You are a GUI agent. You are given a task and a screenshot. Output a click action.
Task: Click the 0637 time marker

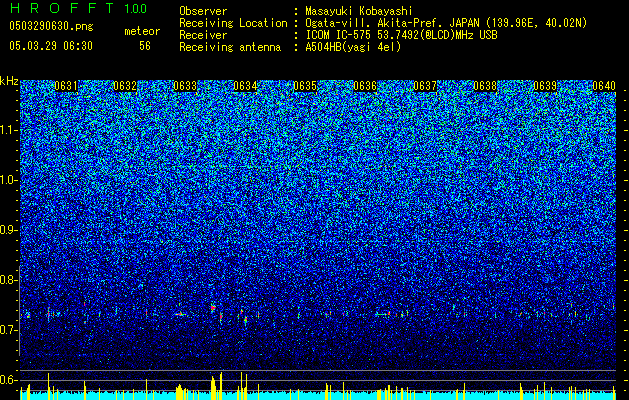coord(425,86)
